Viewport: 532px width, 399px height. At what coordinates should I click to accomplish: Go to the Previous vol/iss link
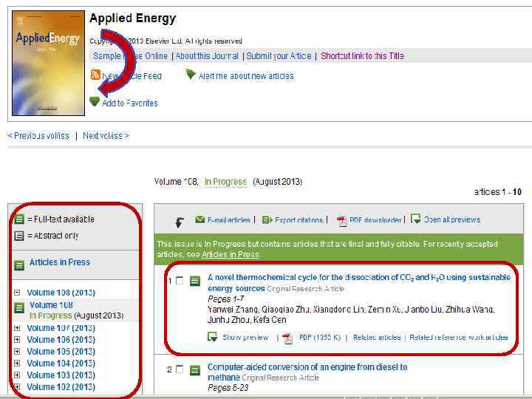pyautogui.click(x=38, y=136)
